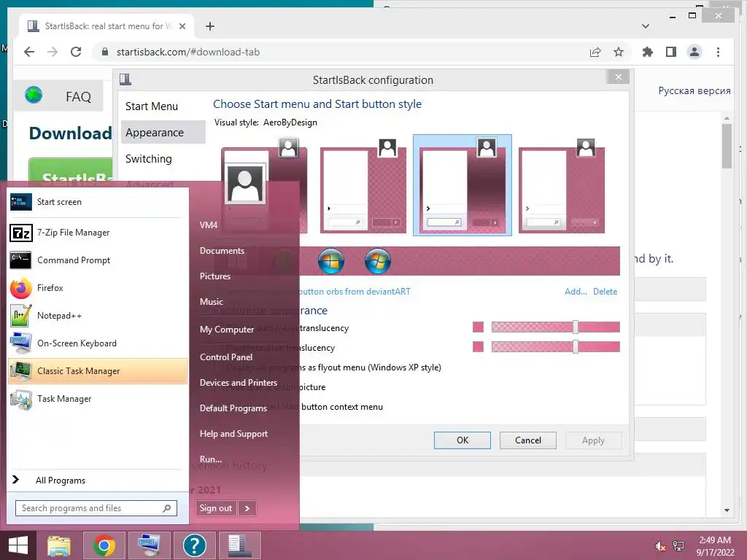Launch Command Prompt from start menu
747x560 pixels.
(98, 260)
